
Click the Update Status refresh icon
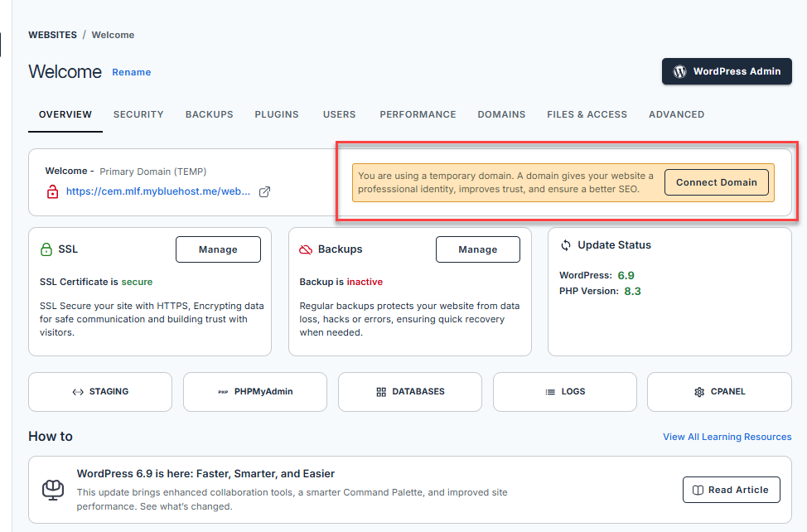[x=566, y=245]
